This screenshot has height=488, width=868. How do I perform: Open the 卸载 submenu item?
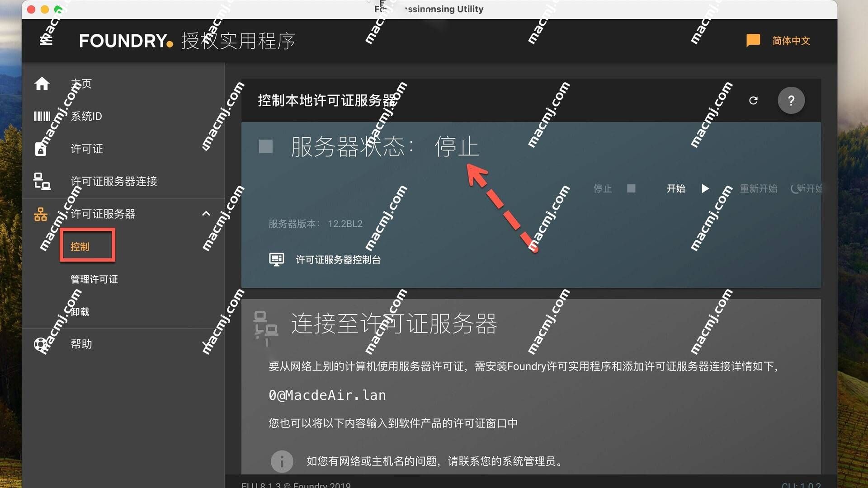(x=80, y=312)
